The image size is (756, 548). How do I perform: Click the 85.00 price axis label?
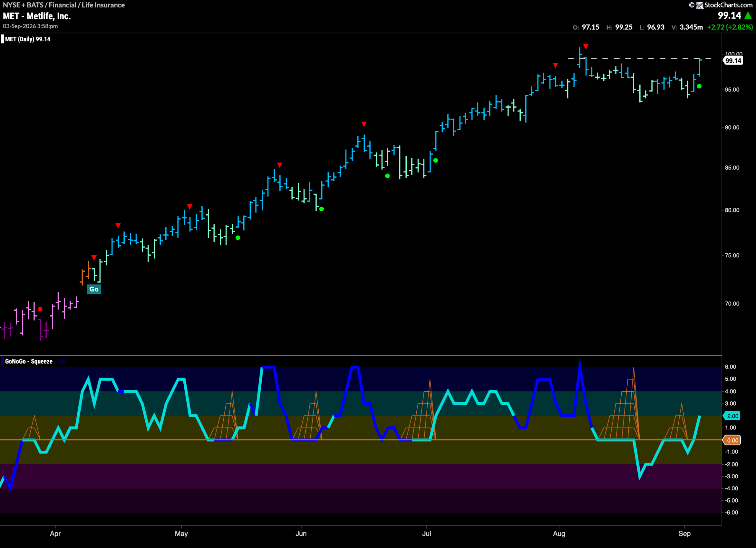click(x=732, y=167)
